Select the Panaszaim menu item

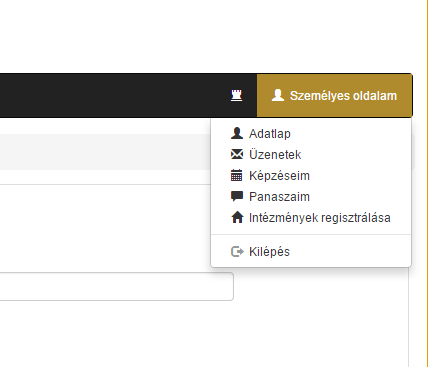[x=311, y=197]
